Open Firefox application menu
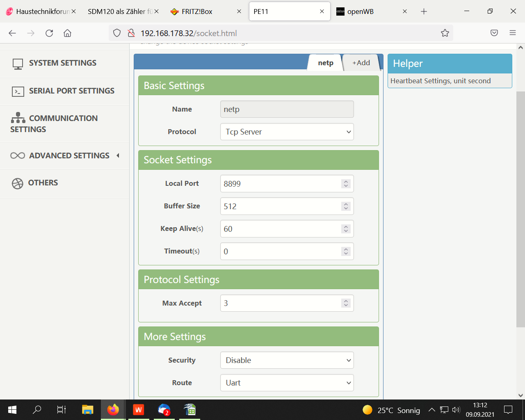525x420 pixels. [x=513, y=33]
